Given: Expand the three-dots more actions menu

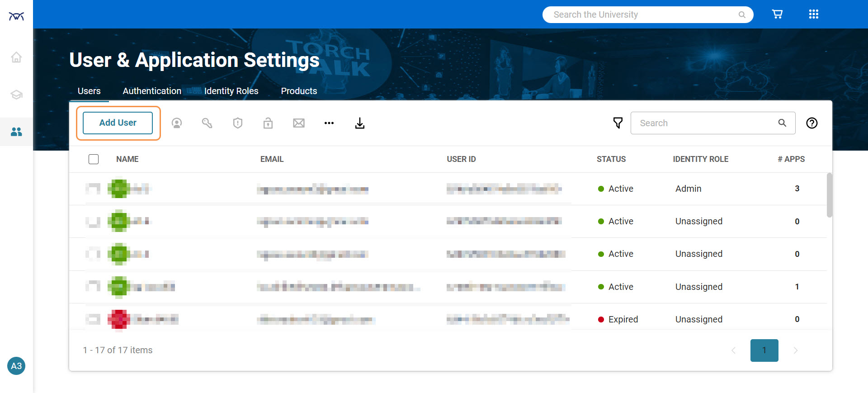Looking at the screenshot, I should (x=329, y=123).
